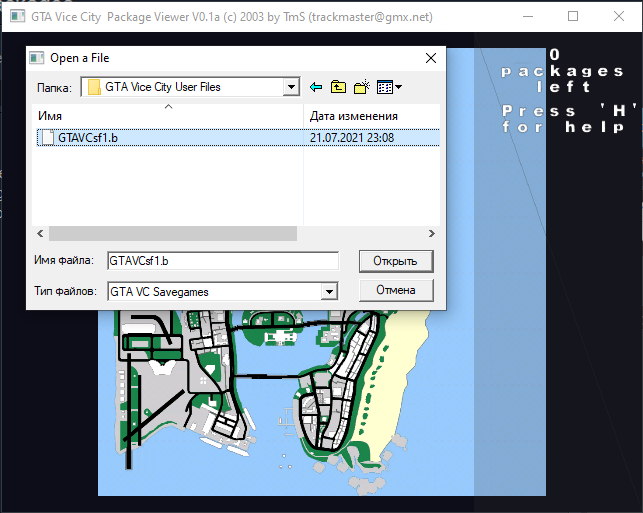Viewport: 643px width, 513px height.
Task: Expand the Тип файлов dropdown
Action: tap(329, 292)
